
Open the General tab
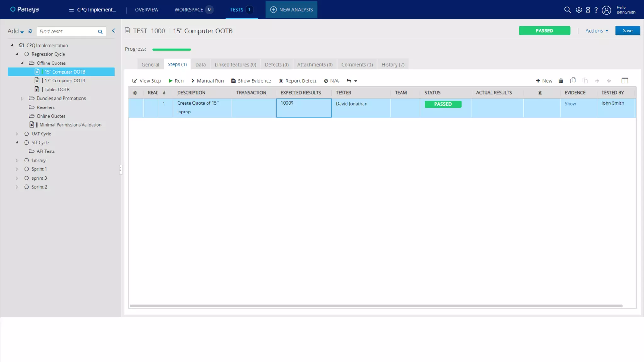point(150,65)
